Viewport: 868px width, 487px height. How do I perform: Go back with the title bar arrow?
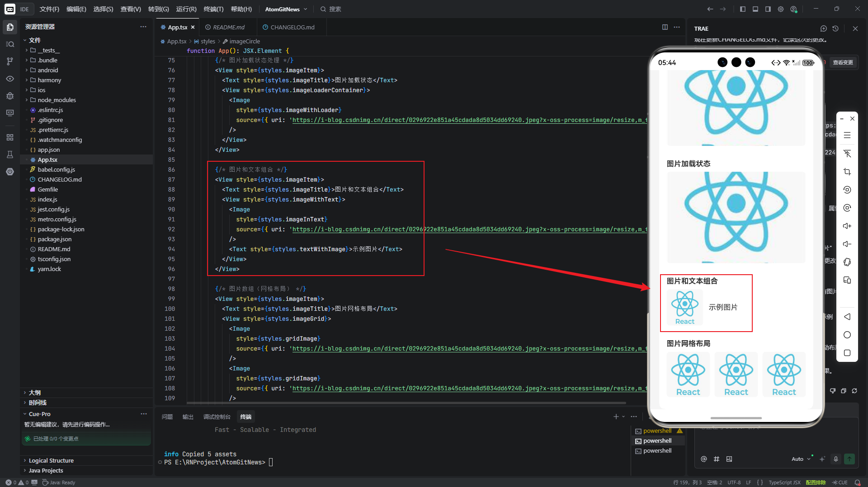pyautogui.click(x=710, y=9)
